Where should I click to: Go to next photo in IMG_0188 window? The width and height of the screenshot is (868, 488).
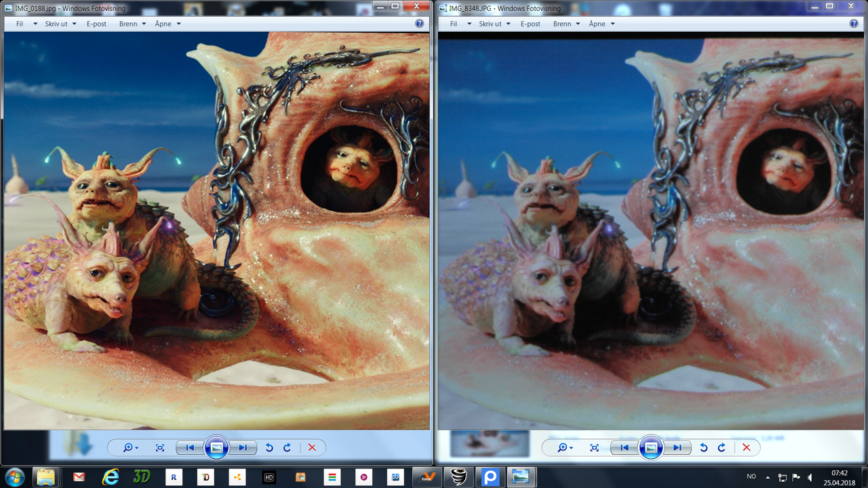242,447
